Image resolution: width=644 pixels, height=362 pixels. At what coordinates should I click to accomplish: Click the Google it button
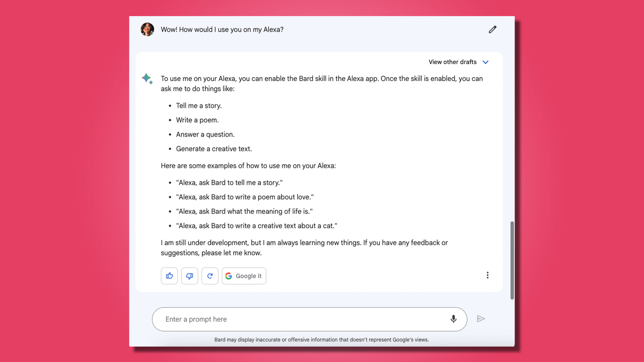[x=244, y=276]
